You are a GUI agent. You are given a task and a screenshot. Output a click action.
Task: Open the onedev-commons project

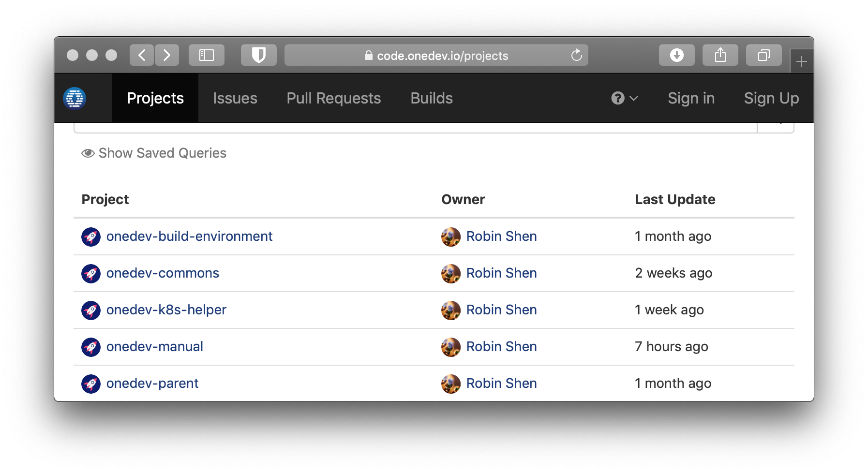(163, 273)
